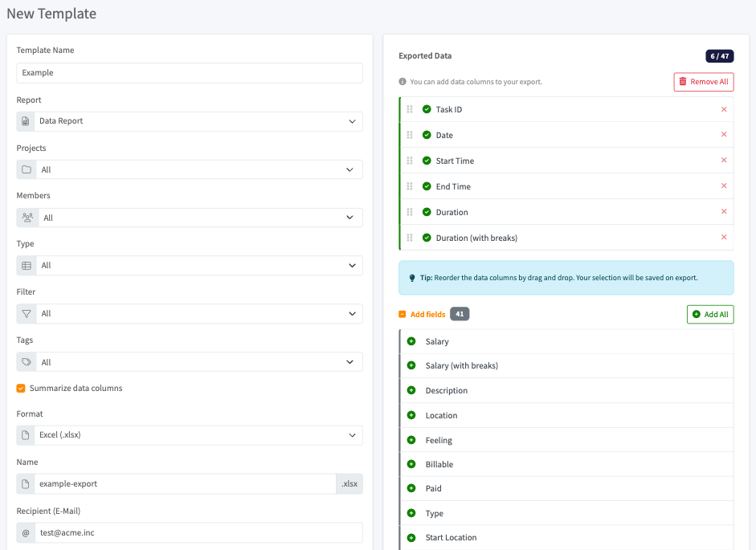Click the green check toggle beside Duration
Image resolution: width=756 pixels, height=550 pixels.
(427, 212)
